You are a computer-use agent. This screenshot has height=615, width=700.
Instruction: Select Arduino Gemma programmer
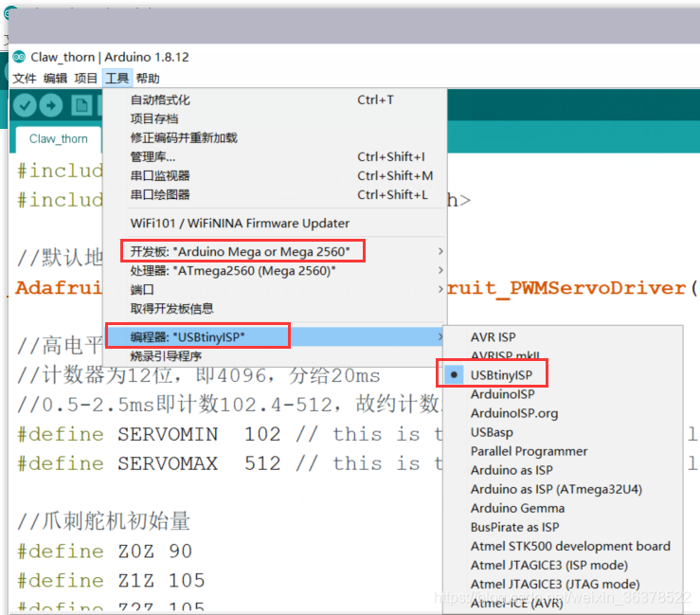pos(563,508)
